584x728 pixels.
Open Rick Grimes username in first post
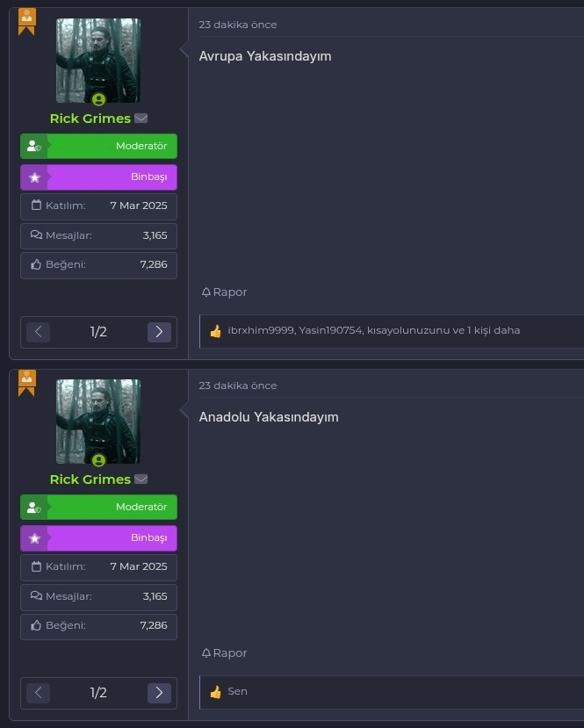pos(90,119)
